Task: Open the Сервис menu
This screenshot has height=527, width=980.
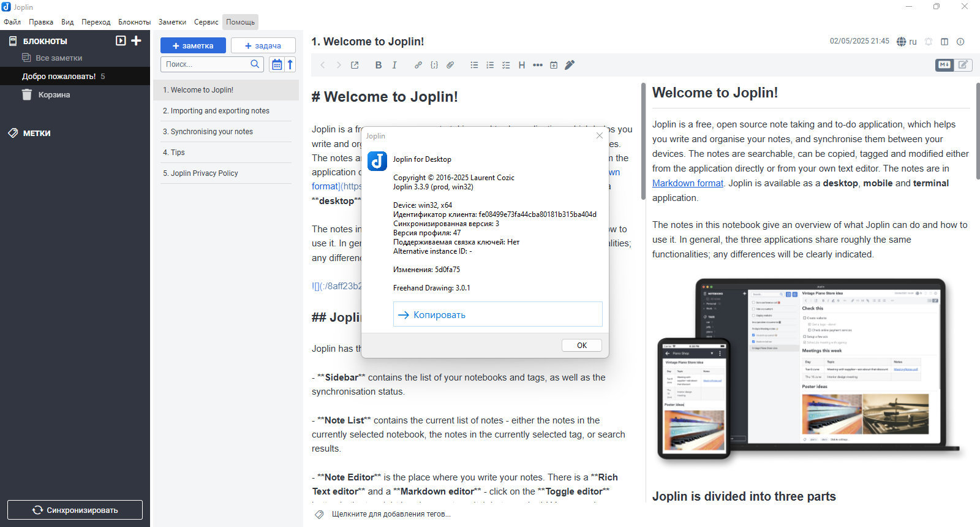Action: [x=206, y=22]
